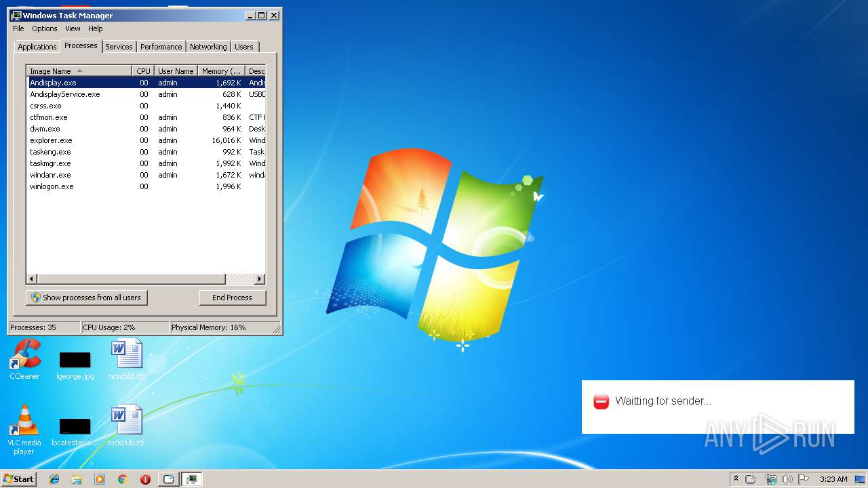Select the winlogon.exe process

coord(146,186)
